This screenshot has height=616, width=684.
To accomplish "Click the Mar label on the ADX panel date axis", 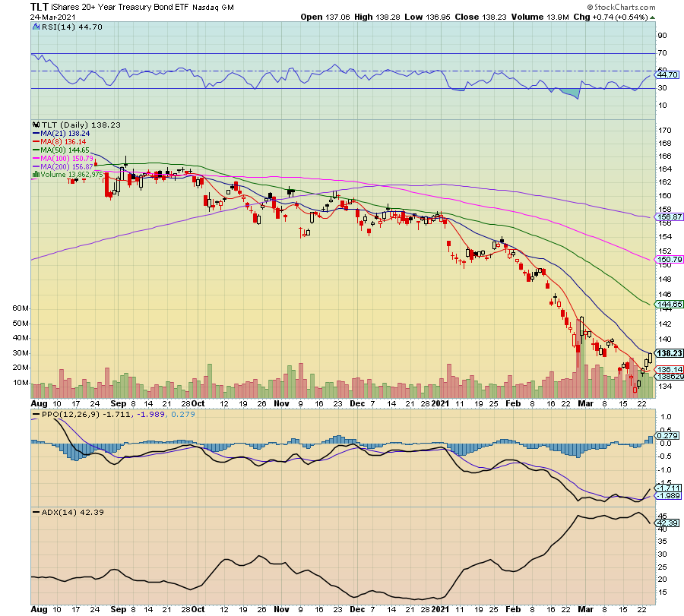I will click(x=585, y=609).
